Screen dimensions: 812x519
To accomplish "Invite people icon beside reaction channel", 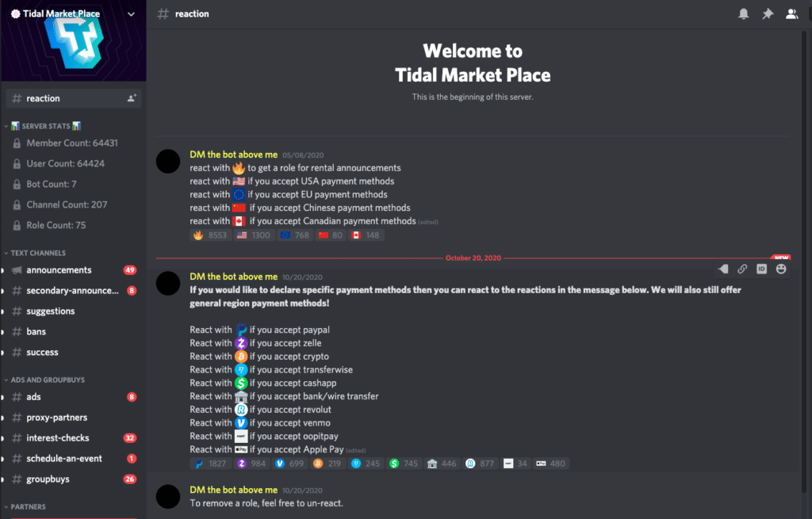I will point(132,97).
